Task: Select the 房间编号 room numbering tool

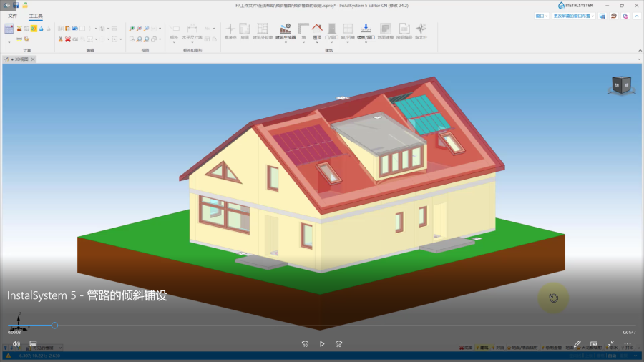Action: pos(404,31)
